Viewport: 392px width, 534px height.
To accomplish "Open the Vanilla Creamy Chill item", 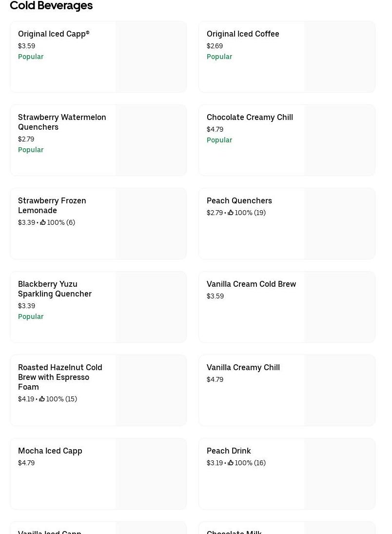I will tap(243, 368).
